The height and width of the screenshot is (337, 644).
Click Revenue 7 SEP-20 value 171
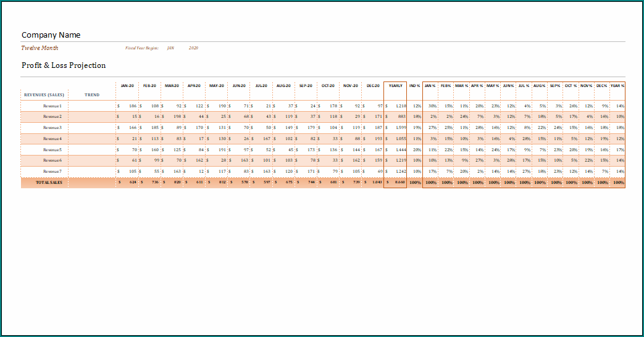(311, 172)
